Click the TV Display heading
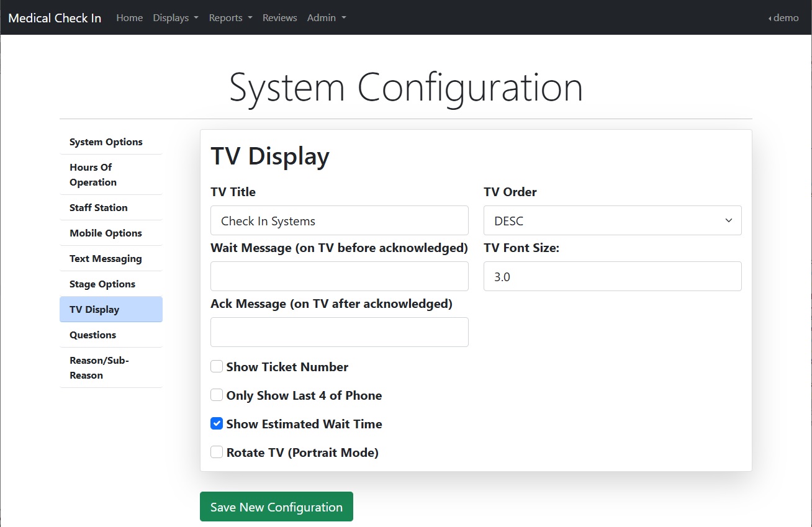812x527 pixels. (x=270, y=156)
